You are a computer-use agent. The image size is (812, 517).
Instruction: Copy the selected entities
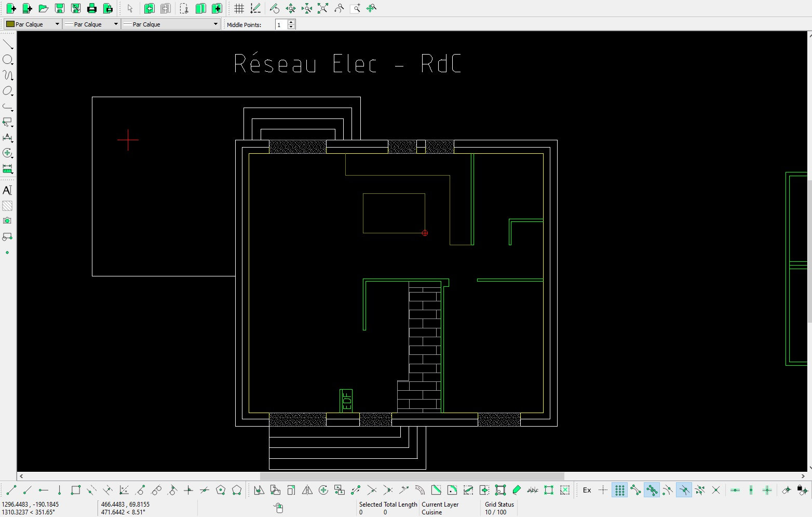point(200,8)
